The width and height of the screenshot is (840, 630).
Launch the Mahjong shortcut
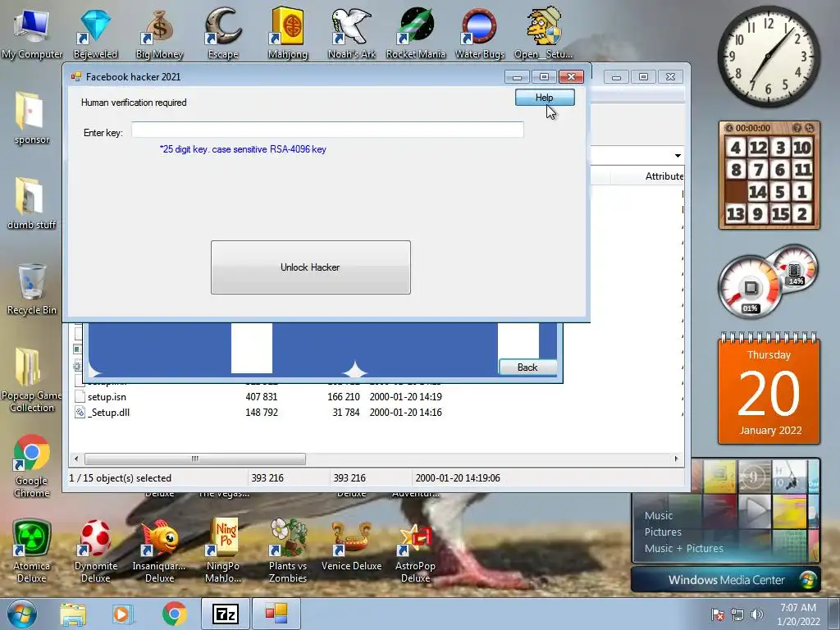(x=288, y=33)
